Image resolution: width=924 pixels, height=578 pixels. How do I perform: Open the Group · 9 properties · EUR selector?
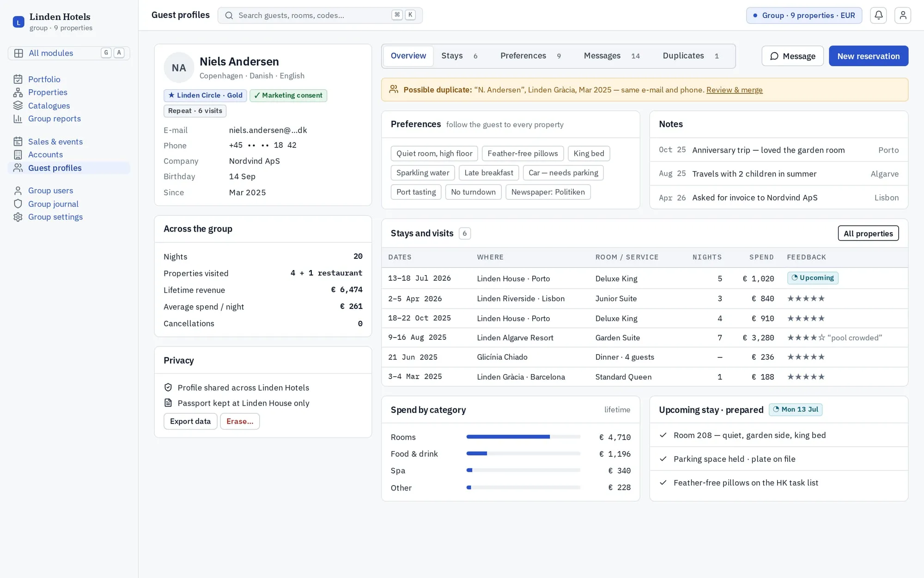click(804, 15)
